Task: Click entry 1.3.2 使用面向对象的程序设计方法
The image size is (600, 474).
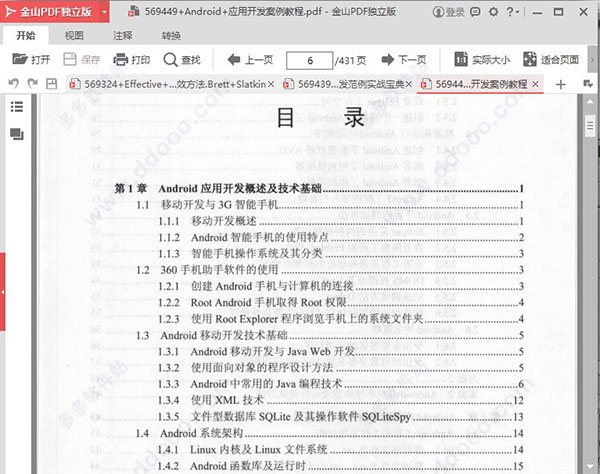Action: (x=341, y=368)
